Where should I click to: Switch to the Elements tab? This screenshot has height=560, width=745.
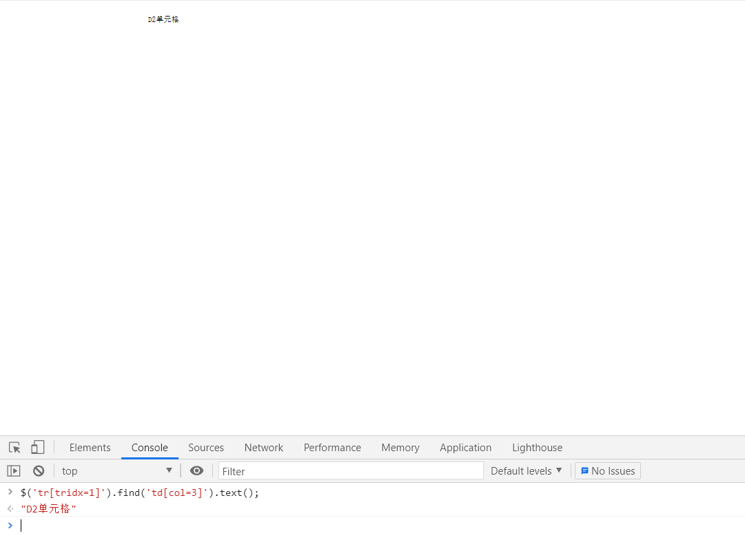point(90,448)
